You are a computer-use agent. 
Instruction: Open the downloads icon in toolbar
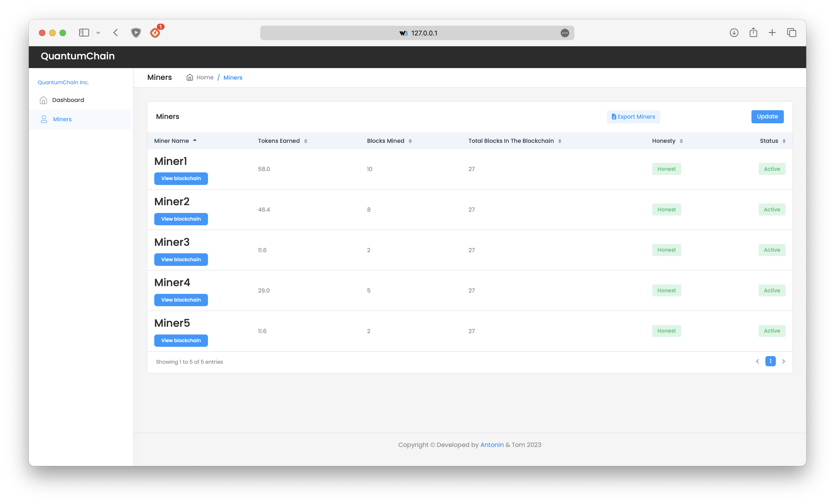click(x=734, y=33)
